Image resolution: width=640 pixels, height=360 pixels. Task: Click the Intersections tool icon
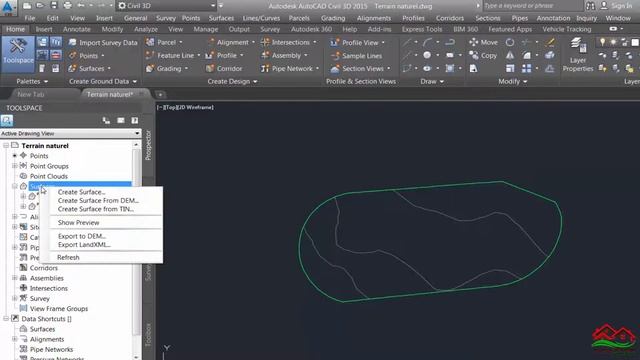[265, 42]
